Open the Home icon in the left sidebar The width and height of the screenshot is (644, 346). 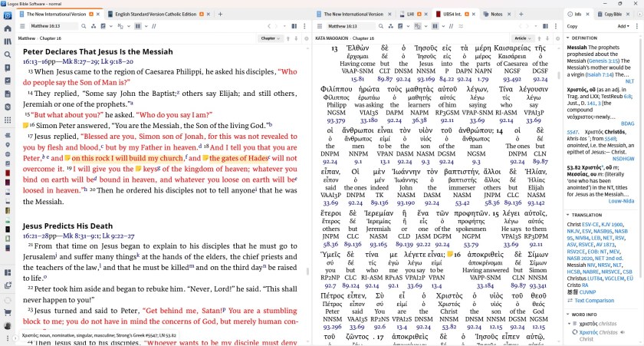pyautogui.click(x=7, y=28)
